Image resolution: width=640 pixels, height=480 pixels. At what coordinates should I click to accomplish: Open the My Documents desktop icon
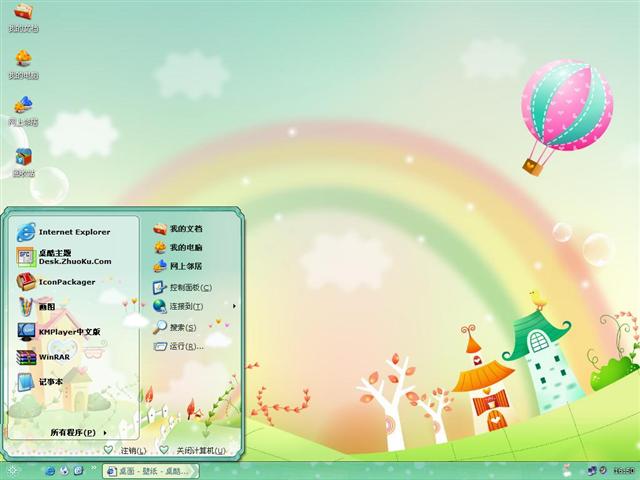tap(23, 16)
